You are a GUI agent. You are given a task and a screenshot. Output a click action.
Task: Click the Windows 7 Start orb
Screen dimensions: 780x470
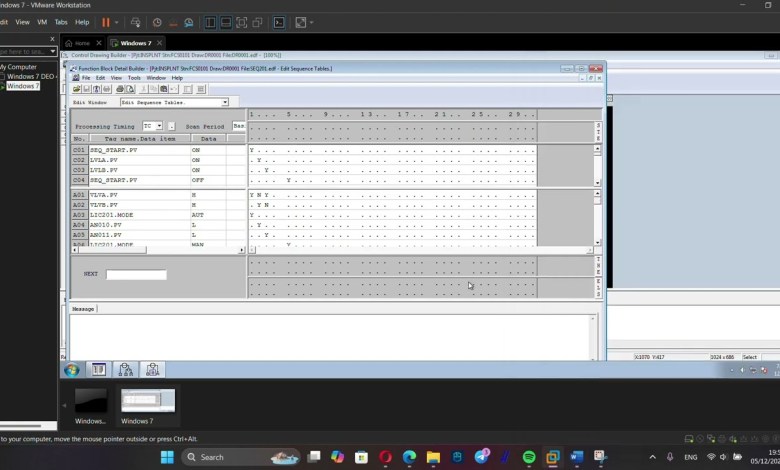pos(72,370)
